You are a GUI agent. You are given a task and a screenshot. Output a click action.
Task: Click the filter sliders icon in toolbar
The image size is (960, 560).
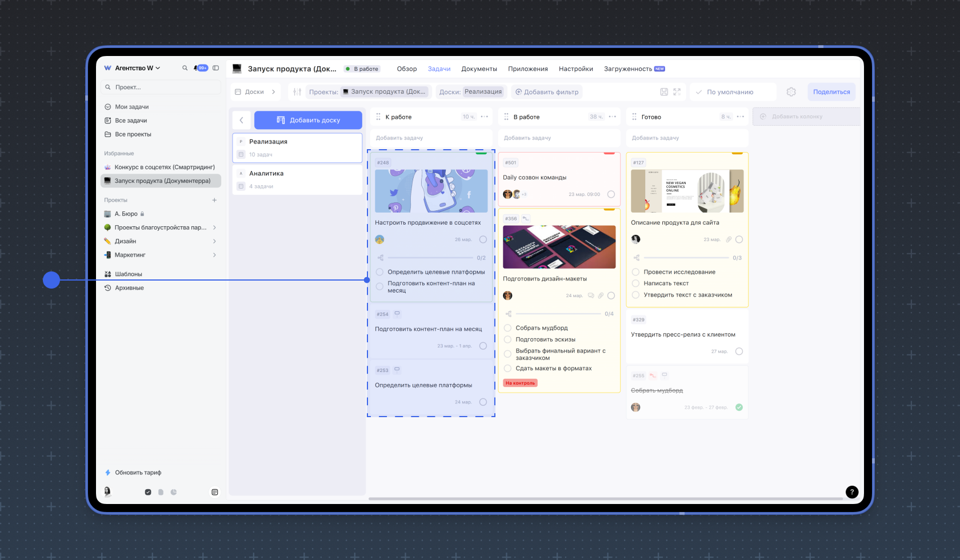tap(297, 92)
